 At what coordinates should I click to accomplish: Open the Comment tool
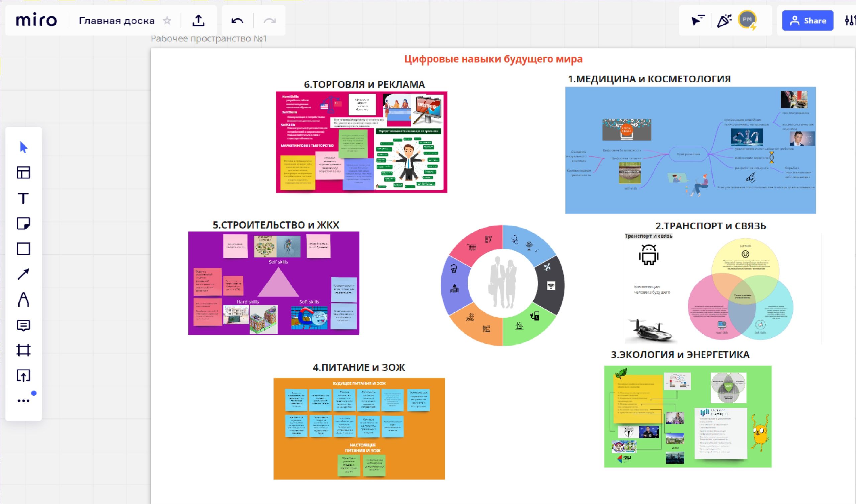coord(23,325)
